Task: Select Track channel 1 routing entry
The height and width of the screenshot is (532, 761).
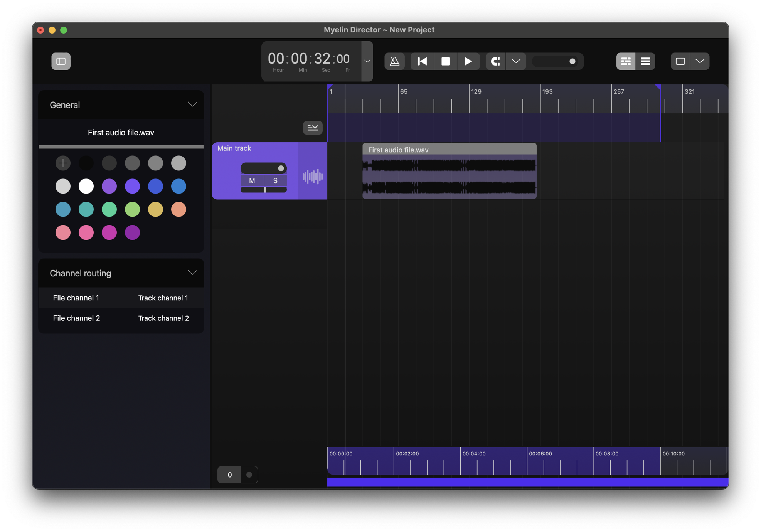Action: [163, 298]
